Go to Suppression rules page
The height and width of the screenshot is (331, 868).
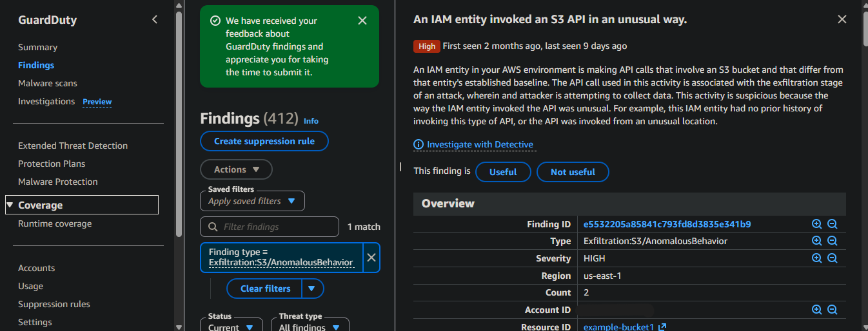click(54, 304)
